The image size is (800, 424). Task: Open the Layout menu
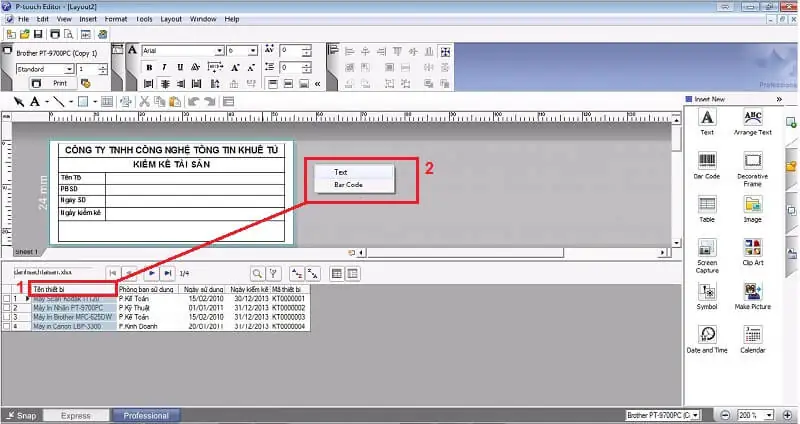pyautogui.click(x=171, y=19)
